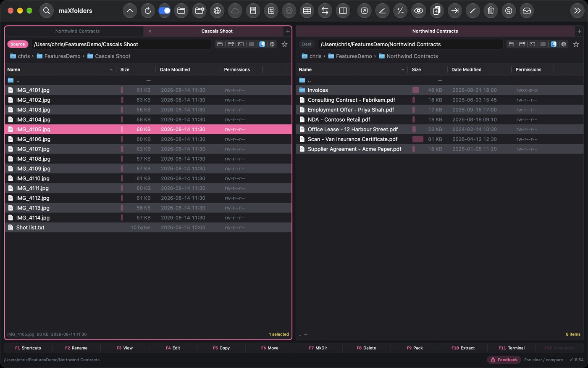The height and width of the screenshot is (368, 588).
Task: Expand toolbar overflow with the double chevron
Action: 577,11
